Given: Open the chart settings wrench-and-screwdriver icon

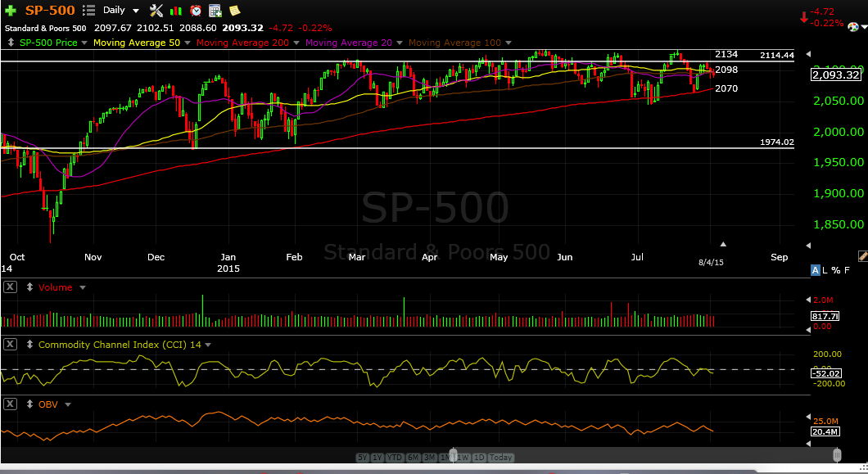Looking at the screenshot, I should [156, 10].
